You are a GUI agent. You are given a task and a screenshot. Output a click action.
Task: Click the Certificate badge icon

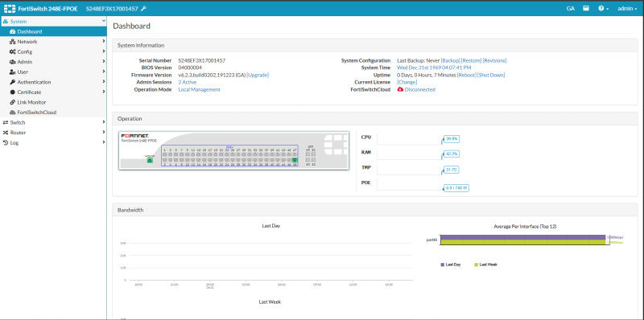12,92
